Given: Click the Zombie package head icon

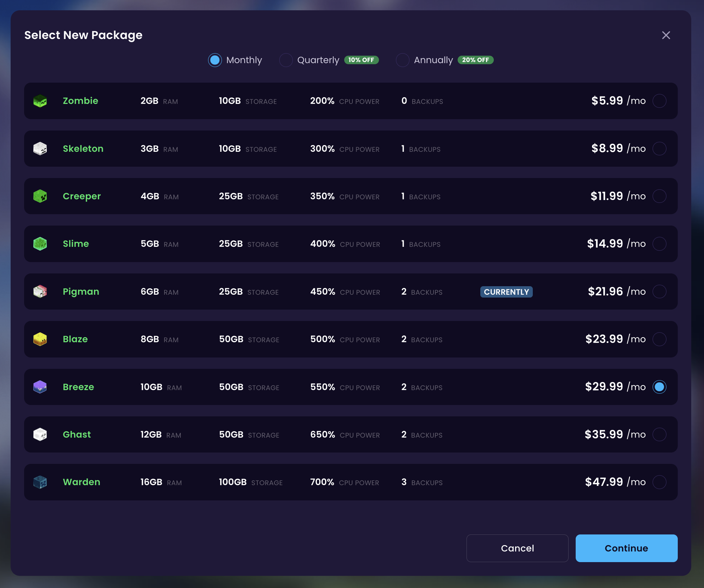Looking at the screenshot, I should (x=40, y=101).
